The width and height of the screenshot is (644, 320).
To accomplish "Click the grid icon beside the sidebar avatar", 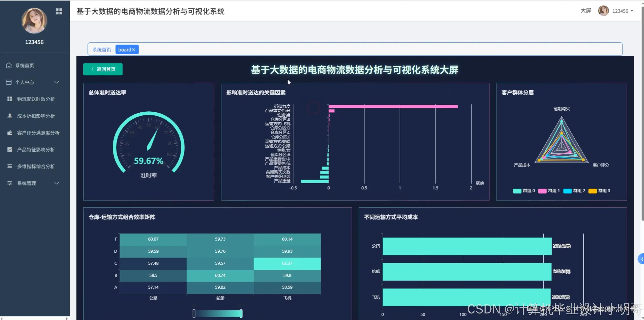I will 59,11.
